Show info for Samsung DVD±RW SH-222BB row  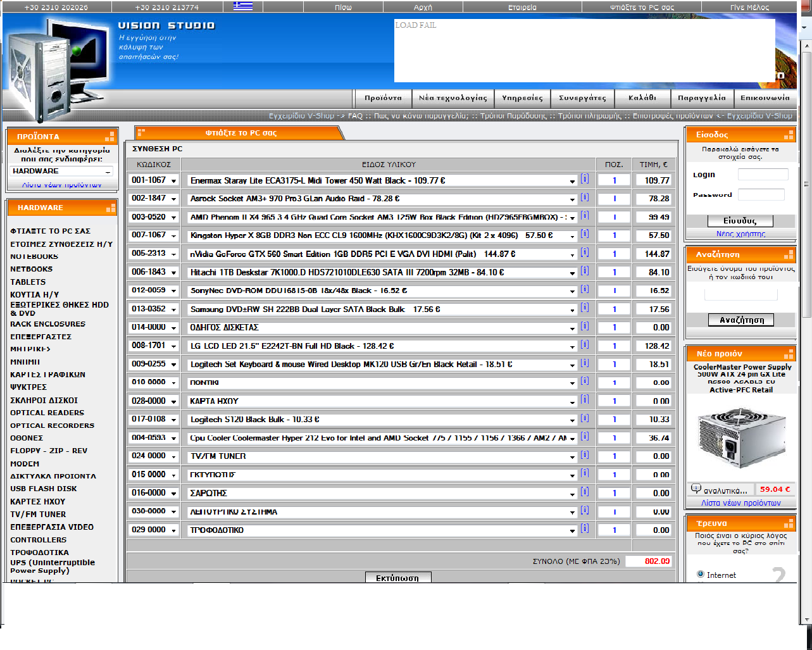pos(585,308)
